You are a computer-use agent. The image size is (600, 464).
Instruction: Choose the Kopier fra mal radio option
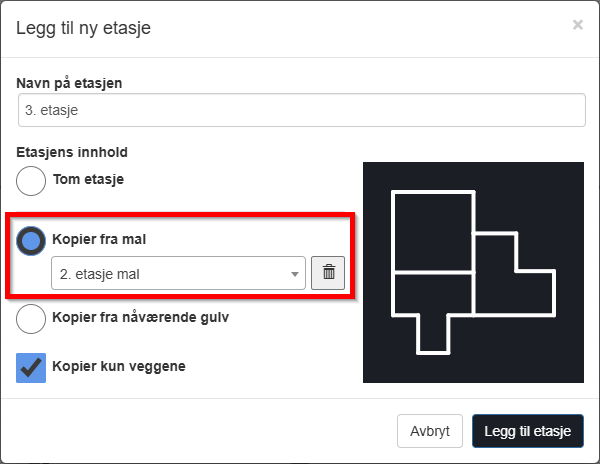32,240
